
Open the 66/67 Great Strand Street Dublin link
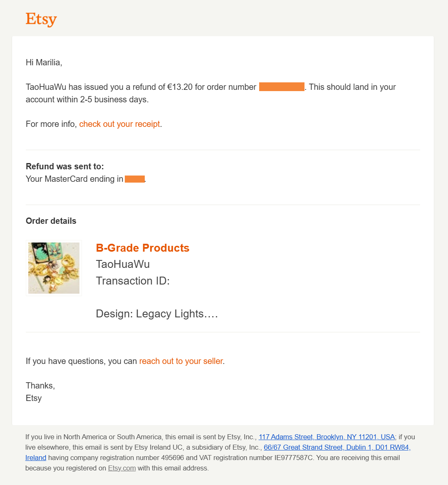coord(337,447)
